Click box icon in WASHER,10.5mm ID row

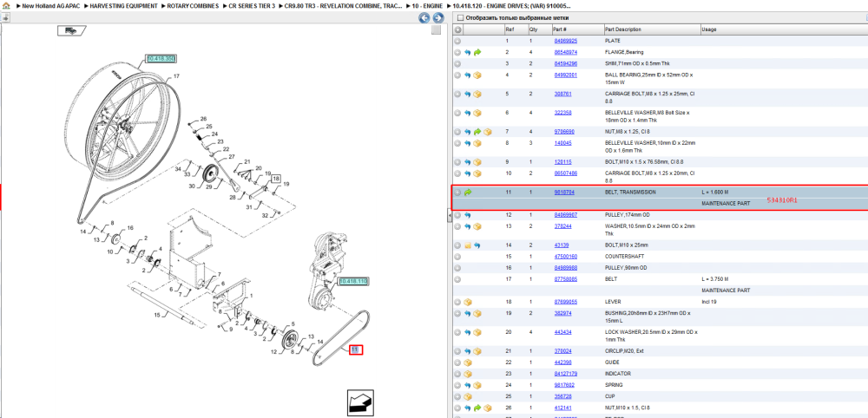(x=477, y=226)
